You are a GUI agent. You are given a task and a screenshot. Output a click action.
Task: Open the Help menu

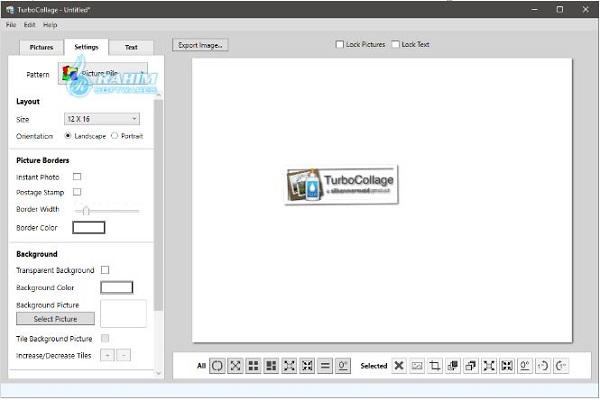click(50, 25)
